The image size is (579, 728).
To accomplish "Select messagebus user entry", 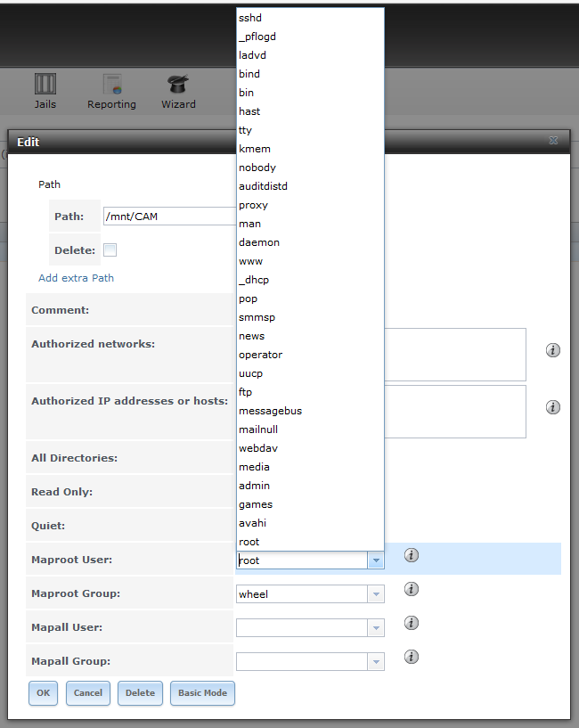I will pyautogui.click(x=310, y=411).
